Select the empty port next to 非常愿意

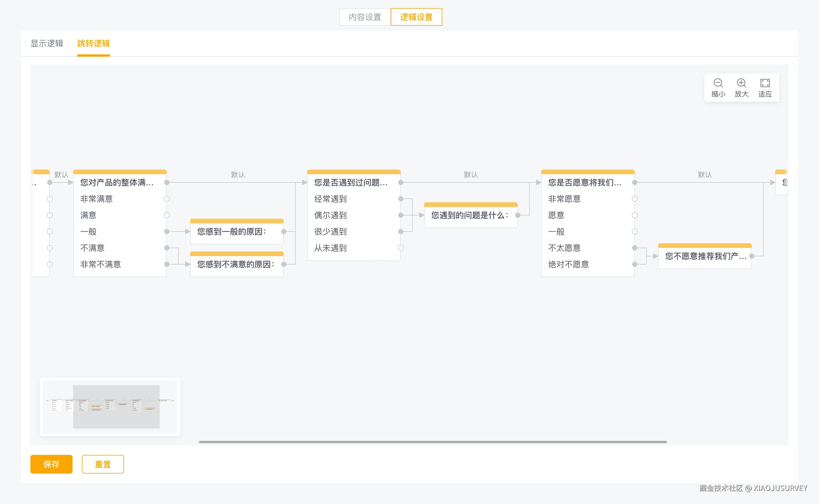(635, 199)
